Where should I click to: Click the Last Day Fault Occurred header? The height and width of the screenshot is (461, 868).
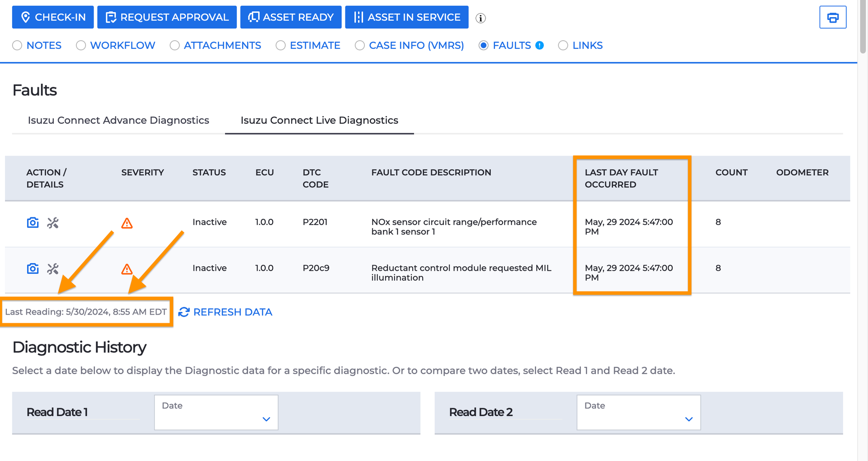(x=621, y=179)
